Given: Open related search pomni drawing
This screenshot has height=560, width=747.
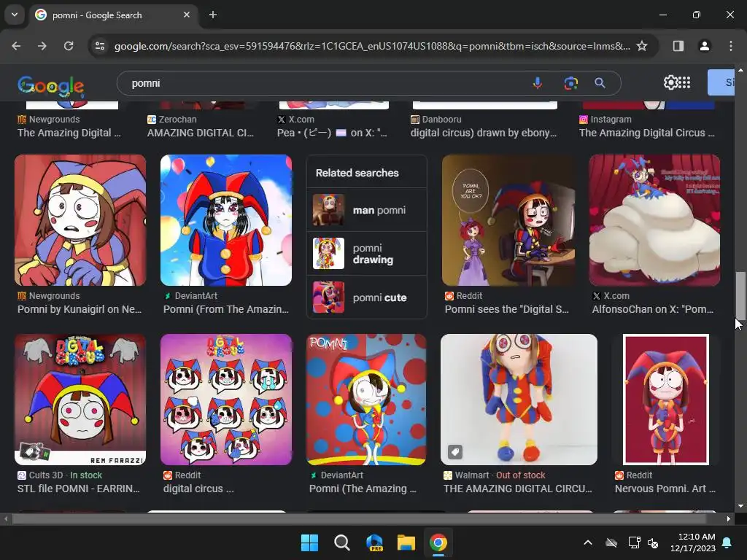Looking at the screenshot, I should [366, 253].
